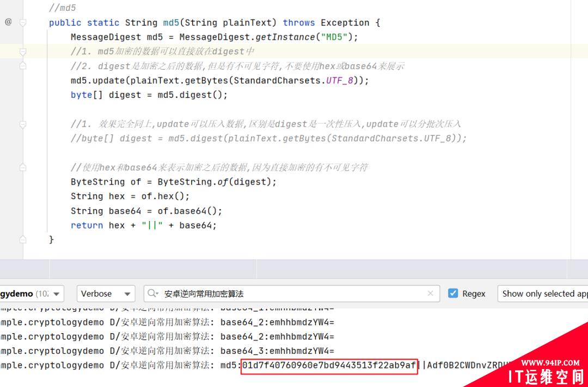This screenshot has height=387, width=588.
Task: Click the 'return hex + "||" + base64;' line
Action: coord(144,226)
